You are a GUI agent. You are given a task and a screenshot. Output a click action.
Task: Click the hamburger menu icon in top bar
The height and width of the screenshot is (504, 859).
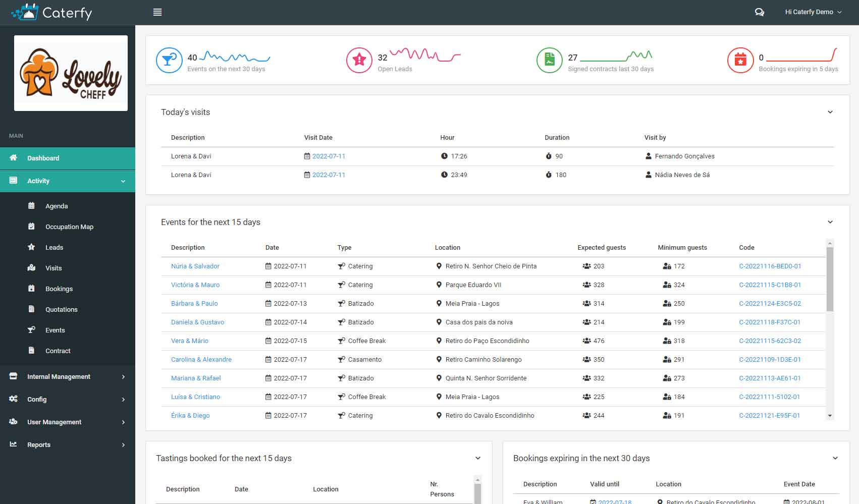157,12
